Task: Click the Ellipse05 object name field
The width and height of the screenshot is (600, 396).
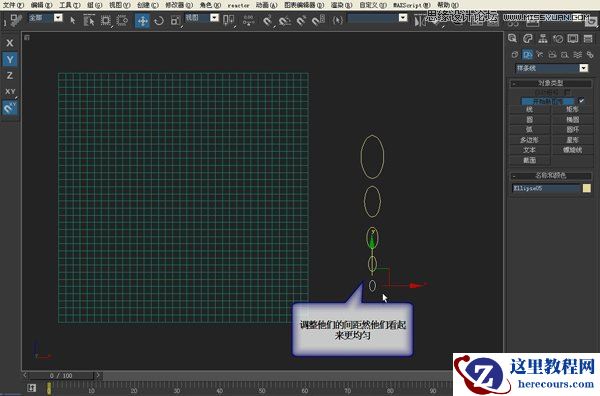Action: [546, 188]
